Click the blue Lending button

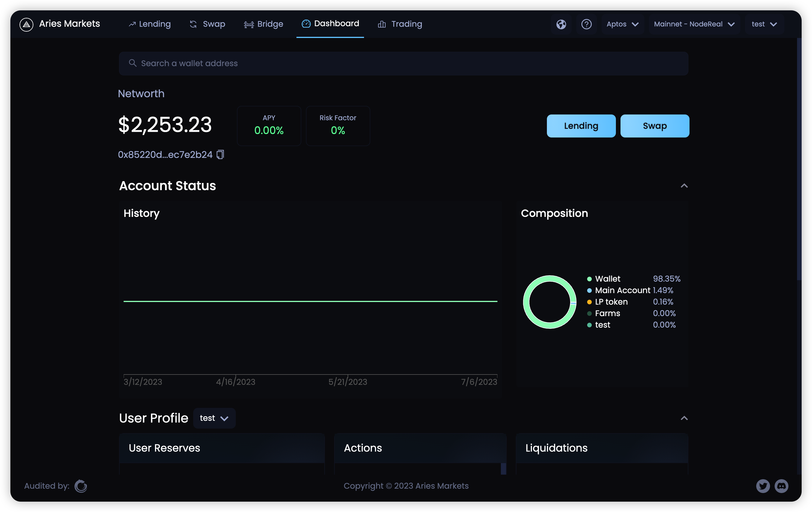pos(581,126)
